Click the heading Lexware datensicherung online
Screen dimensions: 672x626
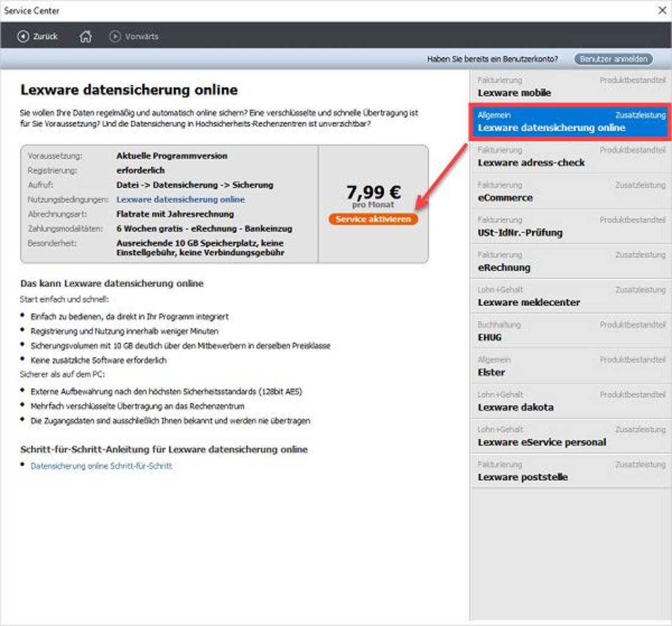click(129, 90)
